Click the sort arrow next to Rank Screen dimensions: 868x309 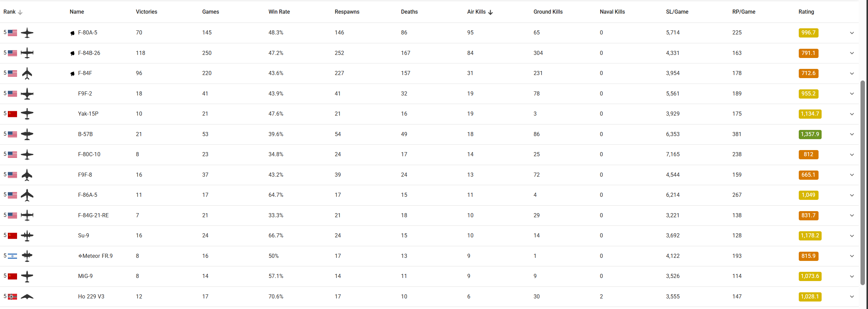pos(20,12)
